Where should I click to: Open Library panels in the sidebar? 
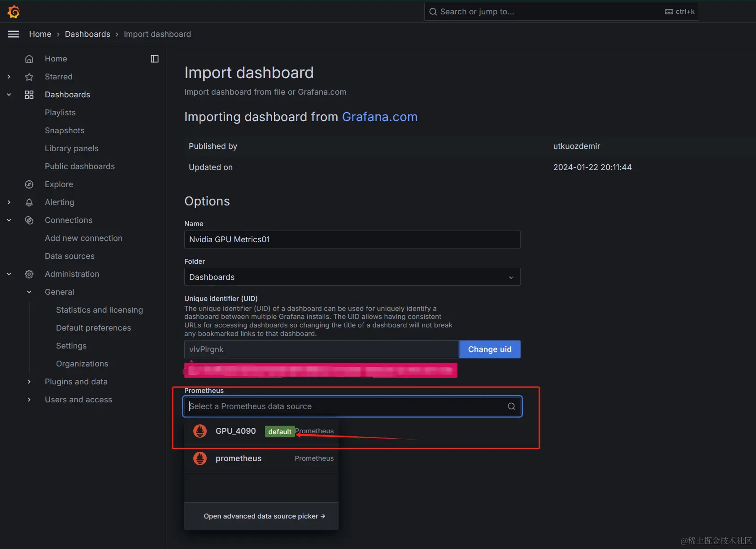72,148
